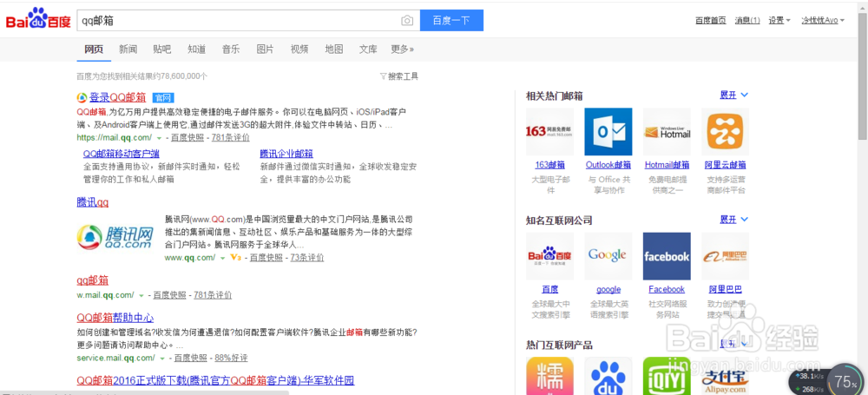Click the 163邮箱 text link
Screen dimensions: 868x395
549,165
